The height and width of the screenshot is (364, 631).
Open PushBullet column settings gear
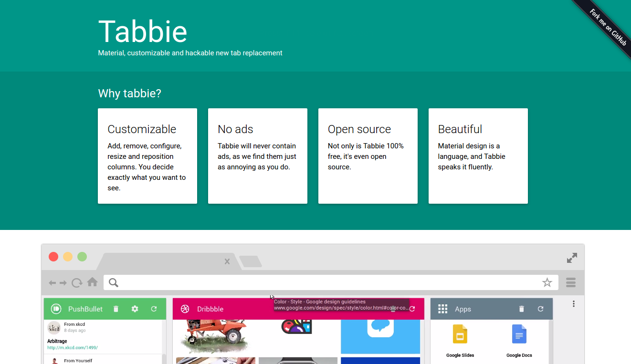(135, 309)
